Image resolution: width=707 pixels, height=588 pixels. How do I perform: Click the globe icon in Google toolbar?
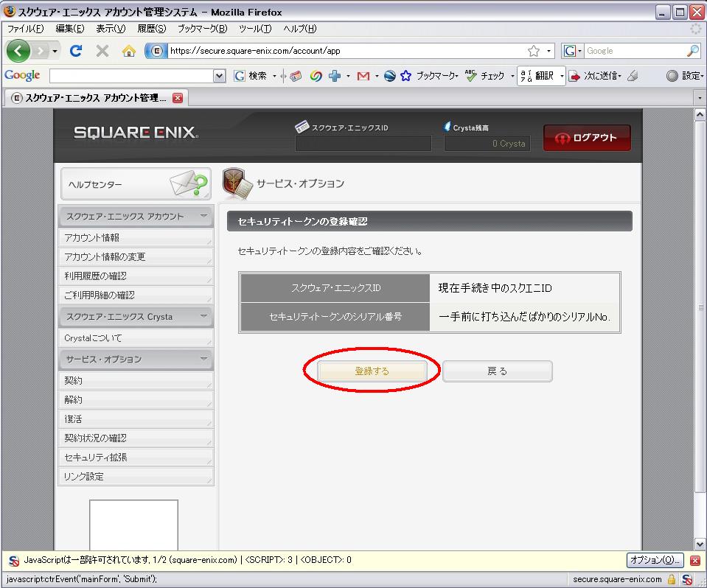point(390,76)
